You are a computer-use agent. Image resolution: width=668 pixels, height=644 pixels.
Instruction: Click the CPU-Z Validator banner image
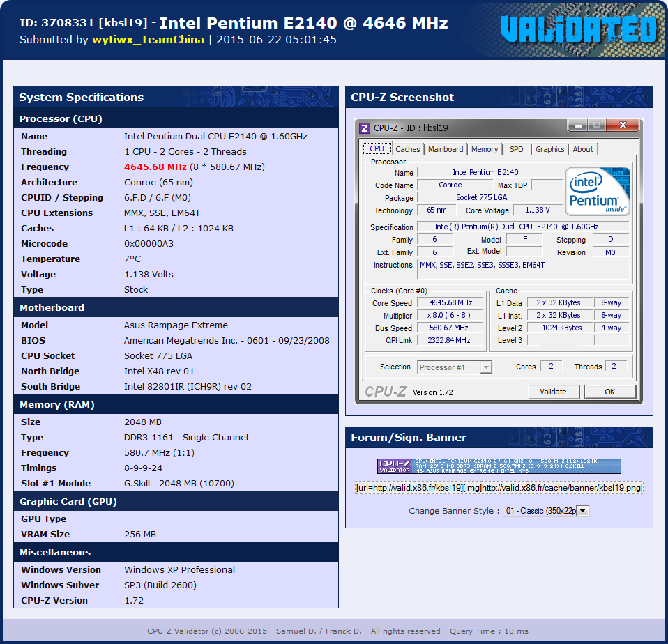499,466
